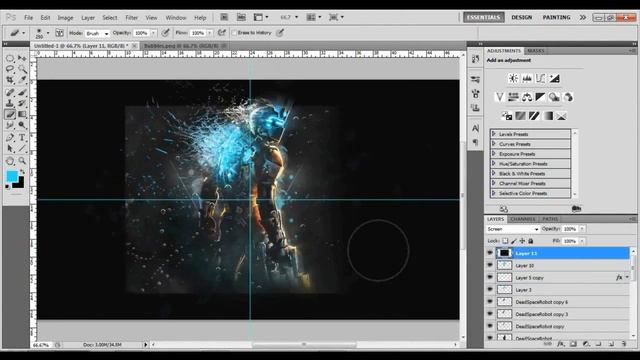
Task: Select the Clone Stamp tool
Action: tap(10, 103)
